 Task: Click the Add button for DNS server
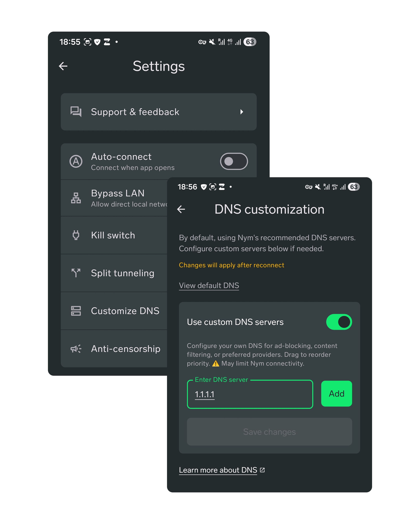[336, 393]
